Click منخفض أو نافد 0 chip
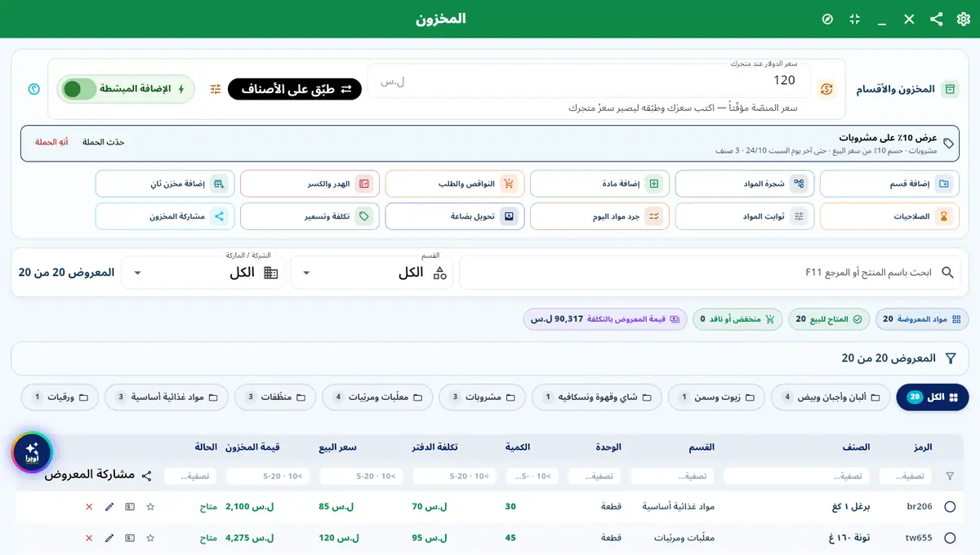This screenshot has height=555, width=980. [737, 319]
